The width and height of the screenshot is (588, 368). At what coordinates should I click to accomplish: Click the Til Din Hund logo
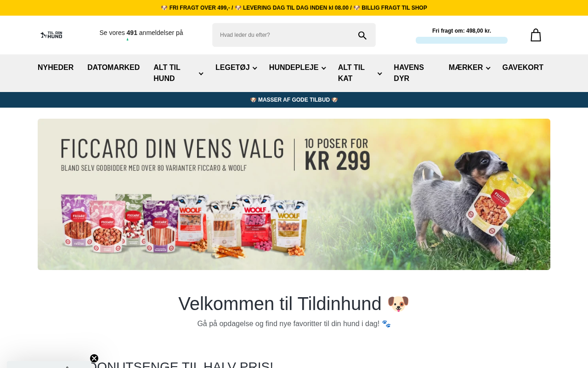tap(51, 35)
